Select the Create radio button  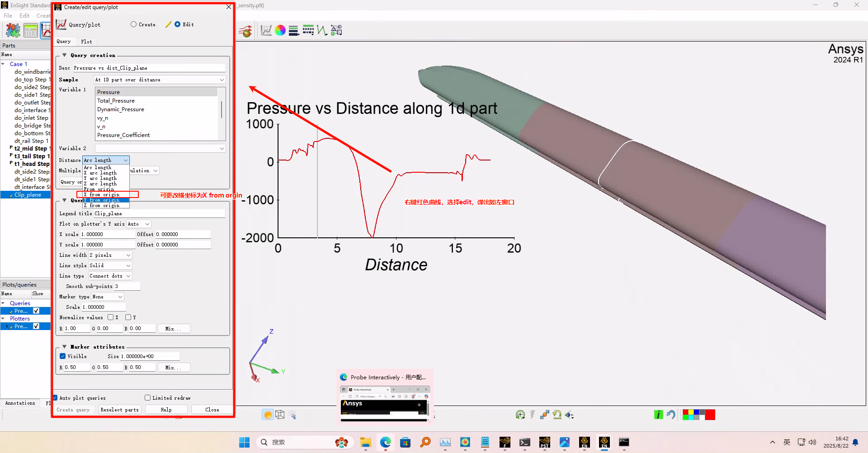[x=134, y=24]
